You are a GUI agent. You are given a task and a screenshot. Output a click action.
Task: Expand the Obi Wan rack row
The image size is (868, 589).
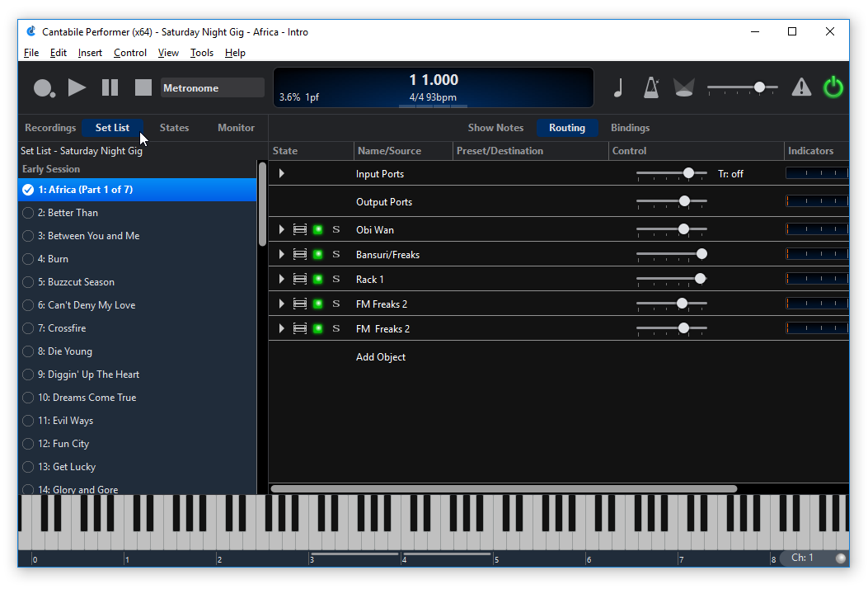coord(281,229)
